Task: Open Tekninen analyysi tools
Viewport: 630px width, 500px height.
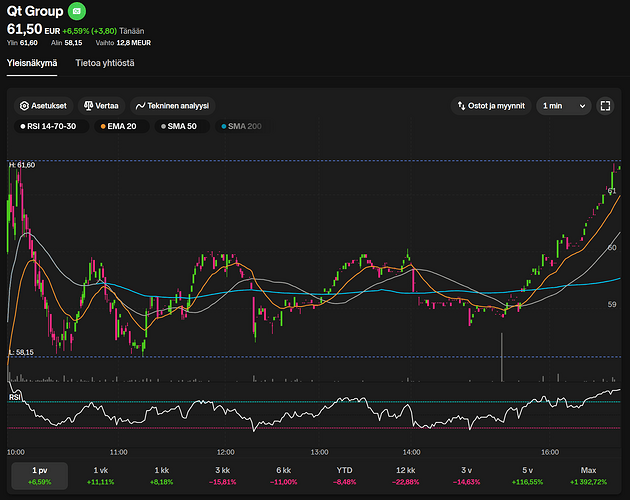Action: click(x=173, y=106)
